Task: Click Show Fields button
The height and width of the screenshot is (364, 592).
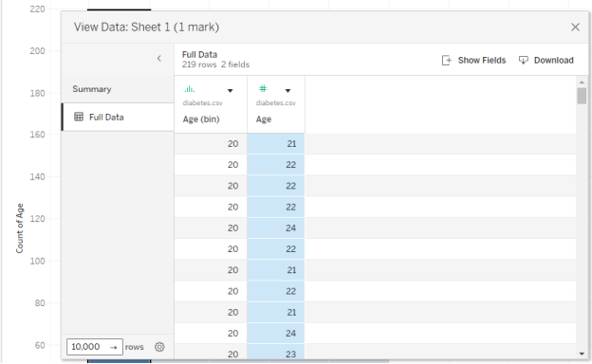Action: click(x=473, y=61)
